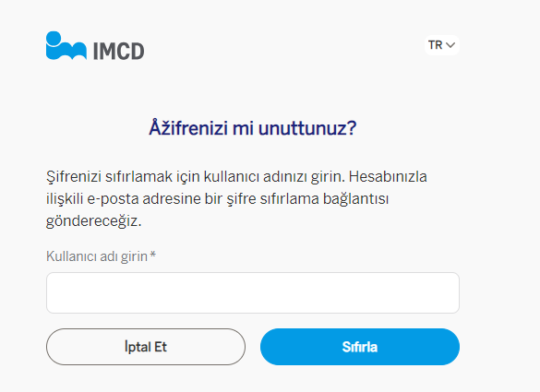Click the letter D of the IMCD wordmark

[x=138, y=52]
